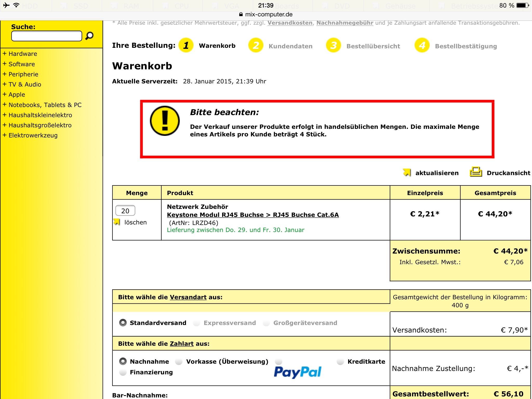Screen dimensions: 532x399
Task: Expand the Peripherie sidebar category
Action: click(x=23, y=74)
